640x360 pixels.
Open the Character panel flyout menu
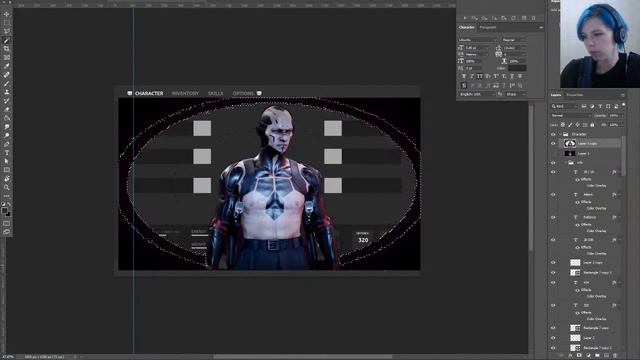click(x=541, y=28)
